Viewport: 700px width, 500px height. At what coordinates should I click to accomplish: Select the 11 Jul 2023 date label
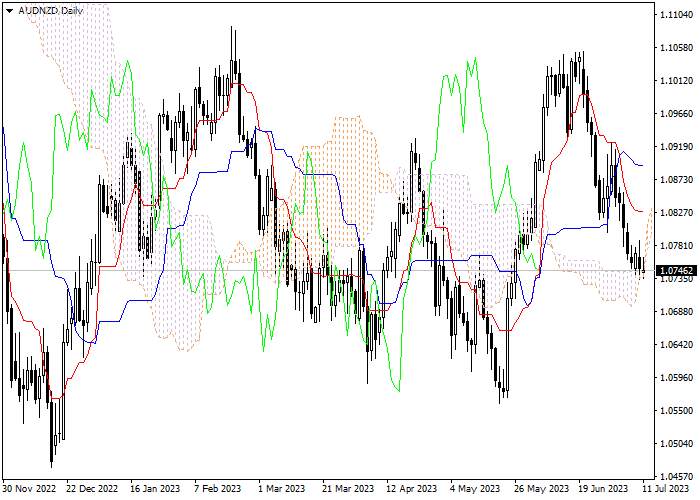(666, 488)
